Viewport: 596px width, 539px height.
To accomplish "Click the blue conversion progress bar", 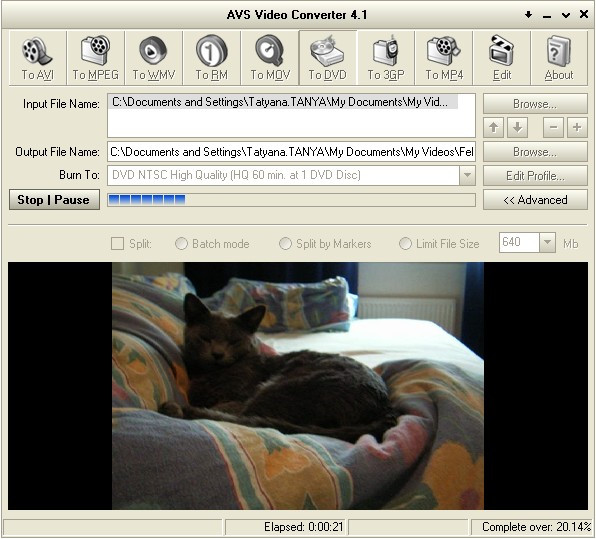I will click(x=291, y=200).
